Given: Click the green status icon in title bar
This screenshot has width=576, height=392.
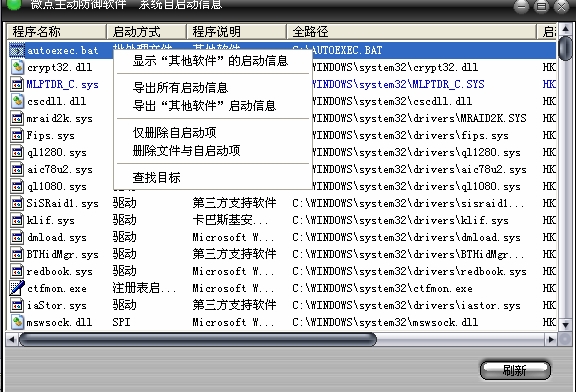Looking at the screenshot, I should tap(14, 4).
